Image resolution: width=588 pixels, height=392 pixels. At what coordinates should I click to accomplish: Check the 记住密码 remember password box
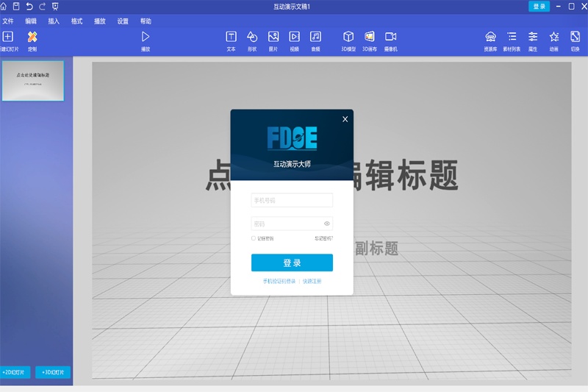pyautogui.click(x=254, y=238)
